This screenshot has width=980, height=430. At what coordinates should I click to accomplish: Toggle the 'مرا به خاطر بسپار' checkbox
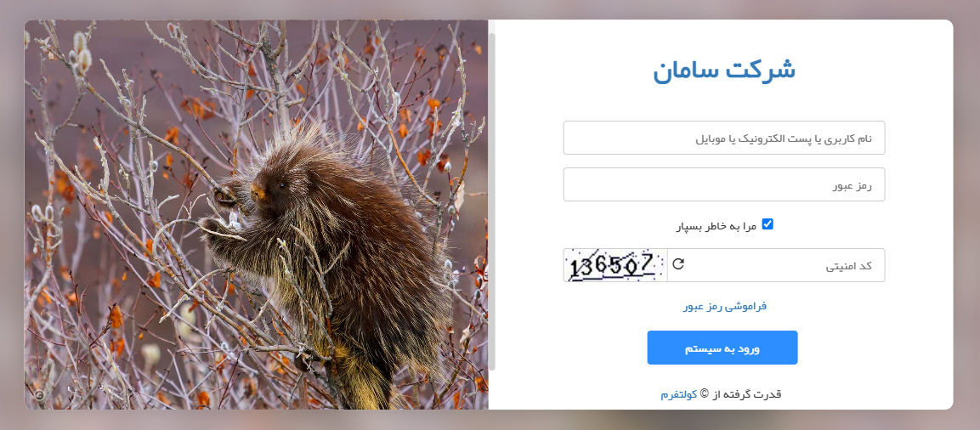pos(768,223)
